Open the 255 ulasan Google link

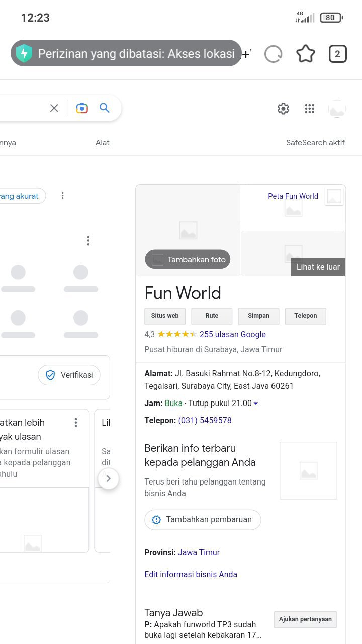click(233, 334)
